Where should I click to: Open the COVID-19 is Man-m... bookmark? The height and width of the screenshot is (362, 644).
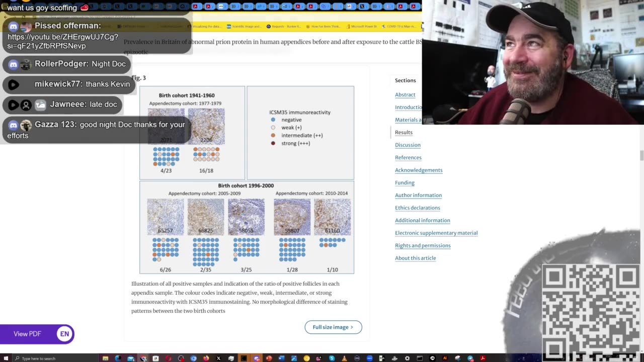[x=400, y=26]
